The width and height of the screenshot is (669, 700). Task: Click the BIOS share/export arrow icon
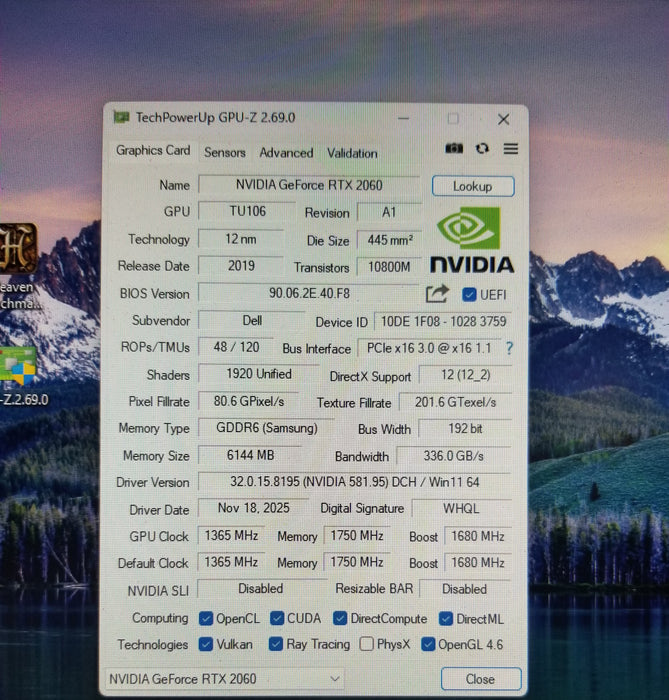pyautogui.click(x=436, y=294)
